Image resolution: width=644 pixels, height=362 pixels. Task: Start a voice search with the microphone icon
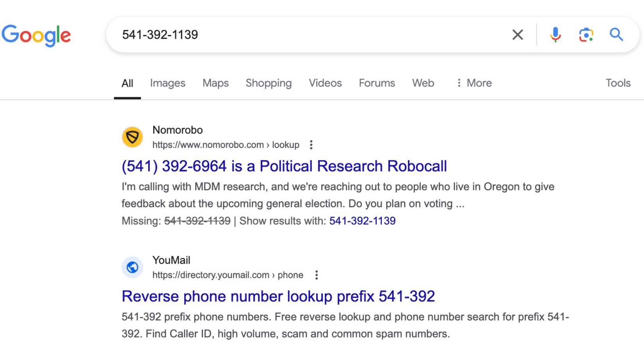pyautogui.click(x=555, y=35)
